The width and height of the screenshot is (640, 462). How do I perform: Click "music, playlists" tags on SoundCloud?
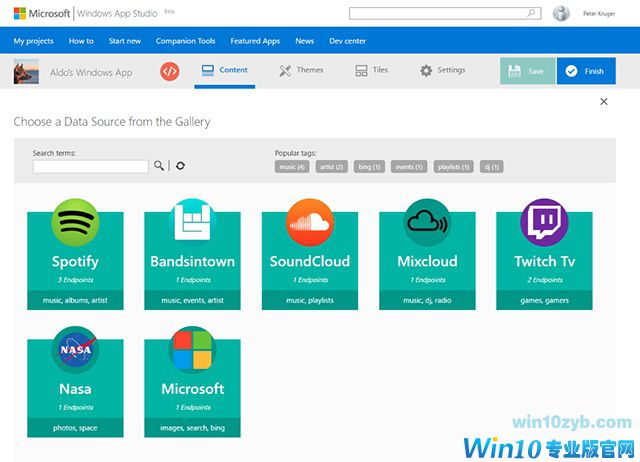(x=310, y=300)
